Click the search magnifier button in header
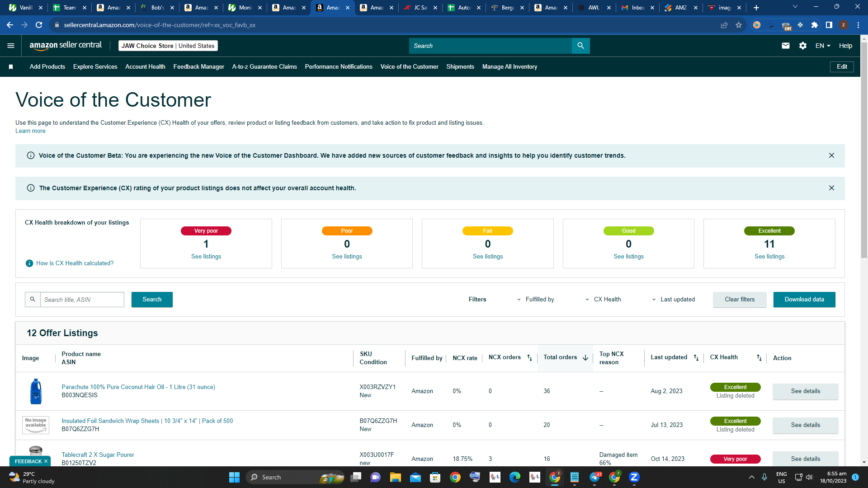This screenshot has height=488, width=868. (x=581, y=46)
